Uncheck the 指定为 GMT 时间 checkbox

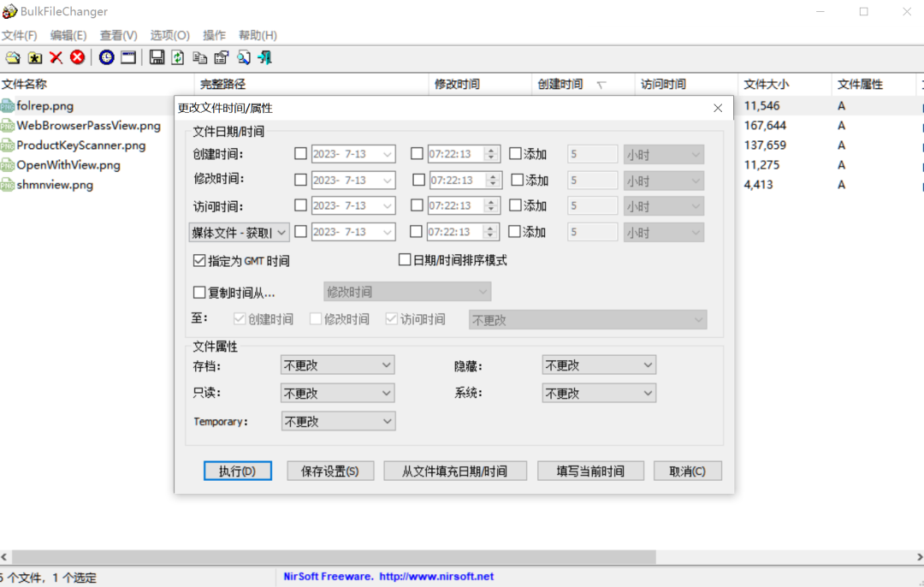[x=200, y=261]
